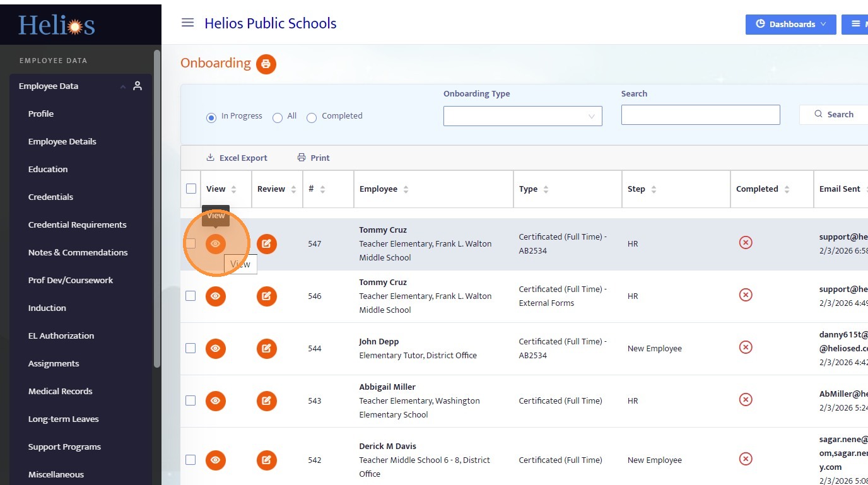868x485 pixels.
Task: Click the hamburger menu icon beside Helios Public Schools
Action: (187, 23)
